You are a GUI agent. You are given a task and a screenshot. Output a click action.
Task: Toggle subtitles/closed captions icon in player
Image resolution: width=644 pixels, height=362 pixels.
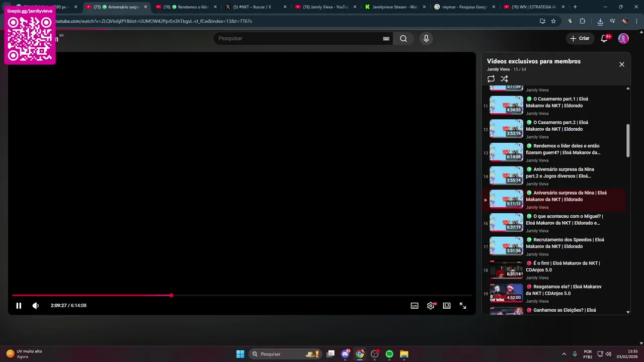click(x=415, y=305)
